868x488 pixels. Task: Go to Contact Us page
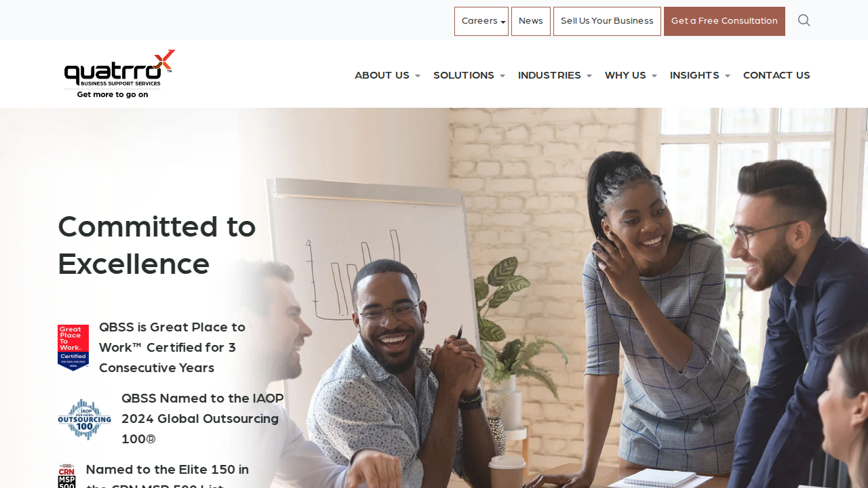(776, 75)
